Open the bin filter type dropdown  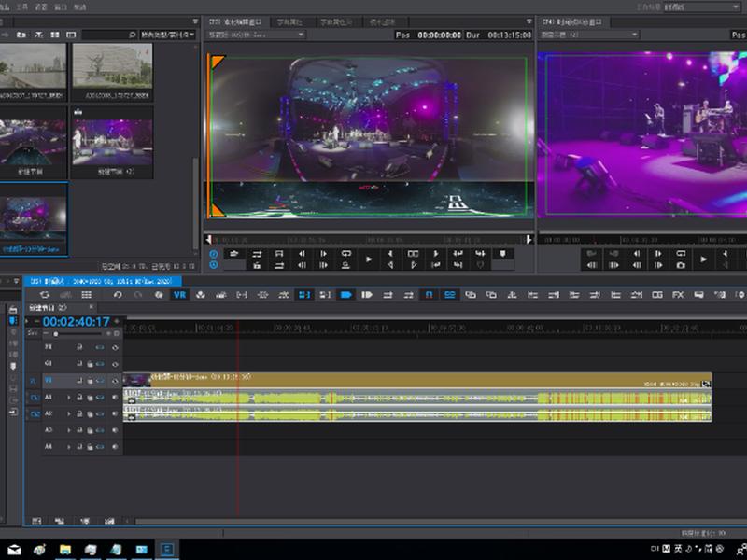tap(168, 35)
